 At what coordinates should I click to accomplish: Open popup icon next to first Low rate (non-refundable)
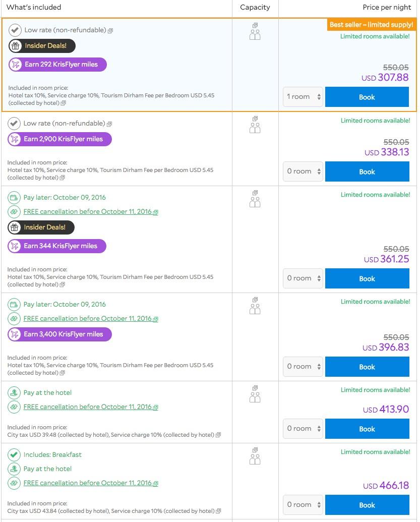pos(110,31)
